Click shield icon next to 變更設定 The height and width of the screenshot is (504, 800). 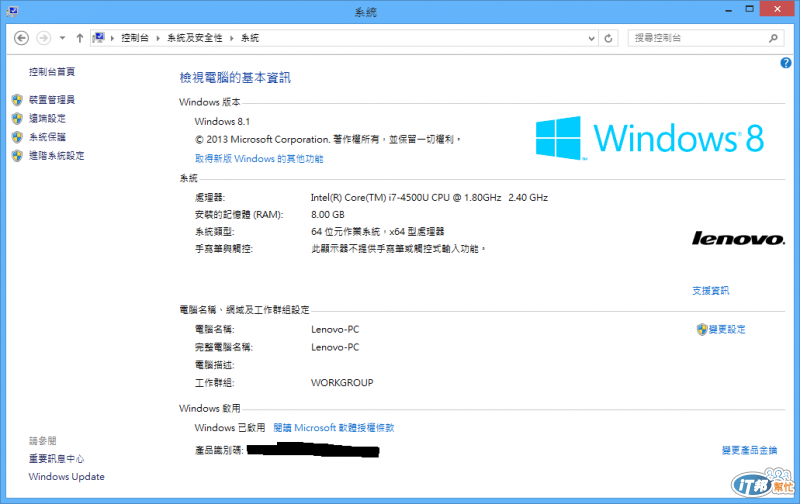(702, 330)
